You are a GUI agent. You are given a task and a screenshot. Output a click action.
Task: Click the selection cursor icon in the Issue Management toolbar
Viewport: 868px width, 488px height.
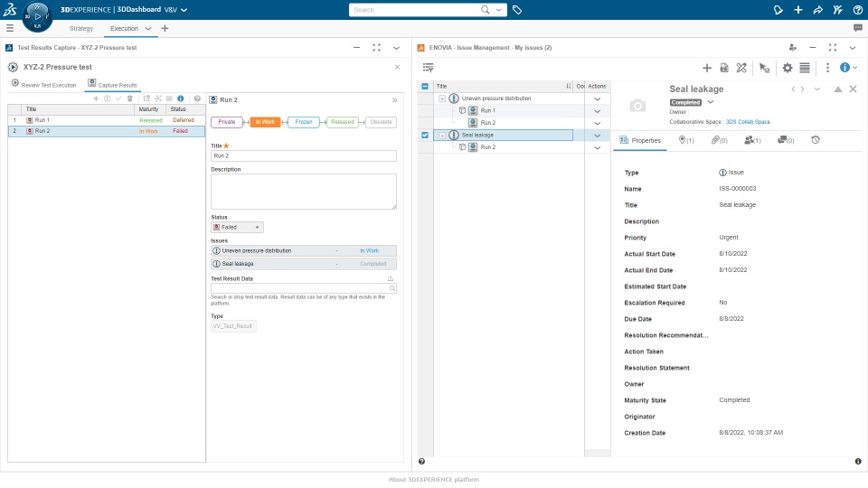pos(764,68)
